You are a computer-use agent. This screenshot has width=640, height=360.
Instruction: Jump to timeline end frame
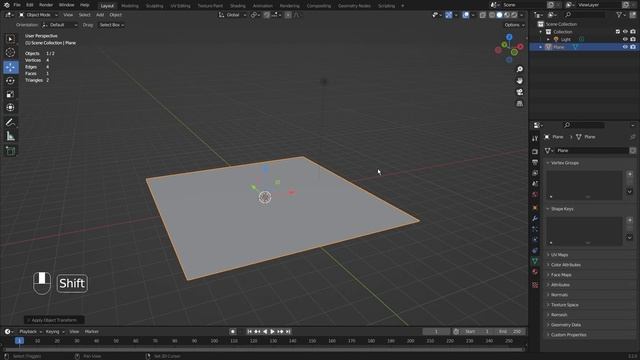[288, 332]
